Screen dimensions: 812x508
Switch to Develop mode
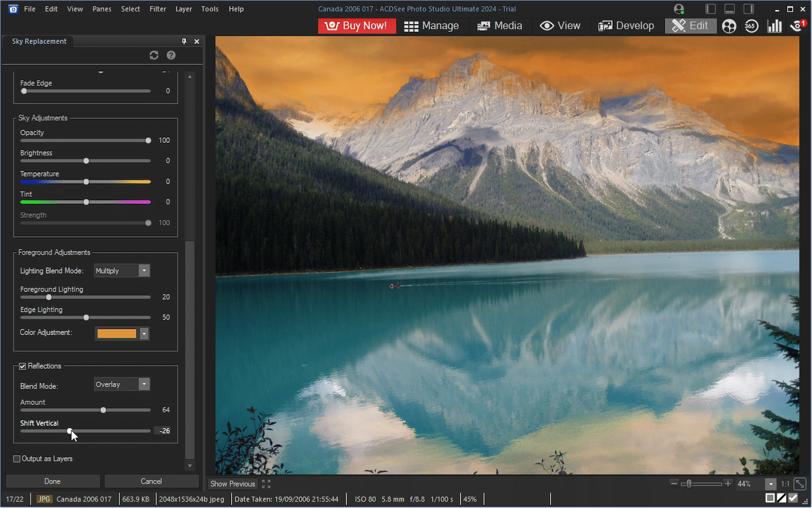tap(626, 25)
